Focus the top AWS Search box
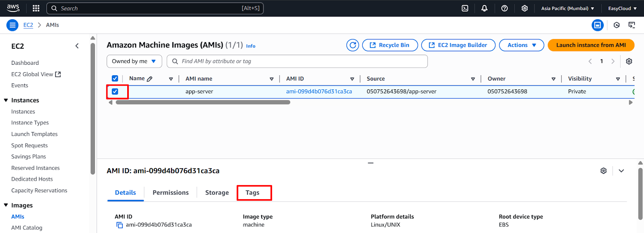Screen dimensions: 644x233 click(x=155, y=8)
